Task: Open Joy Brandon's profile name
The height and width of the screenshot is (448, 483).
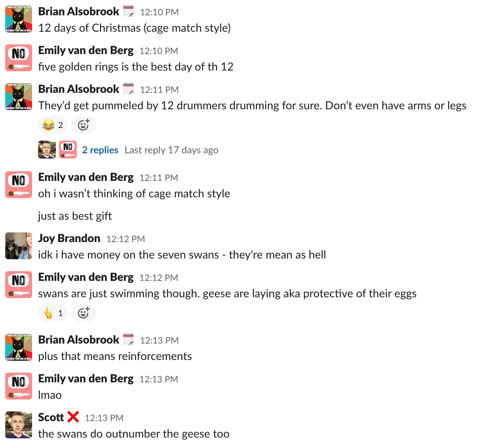Action: click(x=69, y=238)
